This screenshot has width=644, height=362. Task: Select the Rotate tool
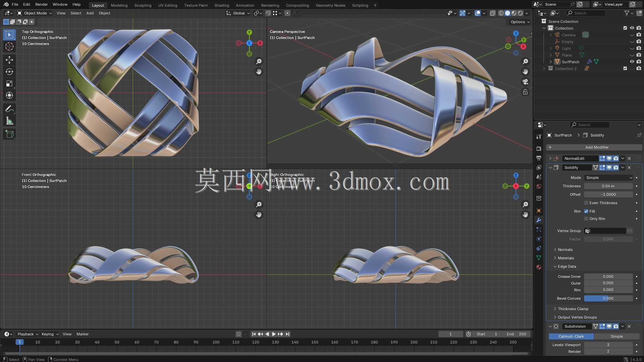[x=9, y=72]
